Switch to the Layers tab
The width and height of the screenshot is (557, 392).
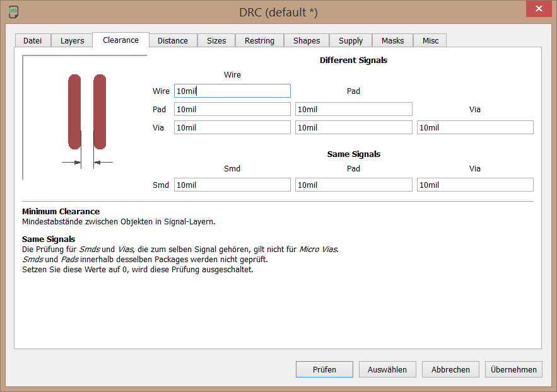tap(72, 40)
